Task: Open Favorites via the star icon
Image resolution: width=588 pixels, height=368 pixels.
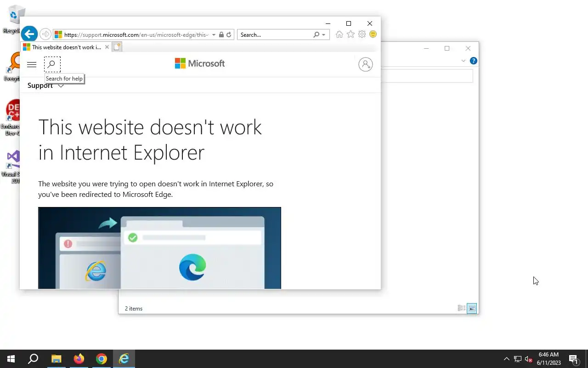Action: 351,34
